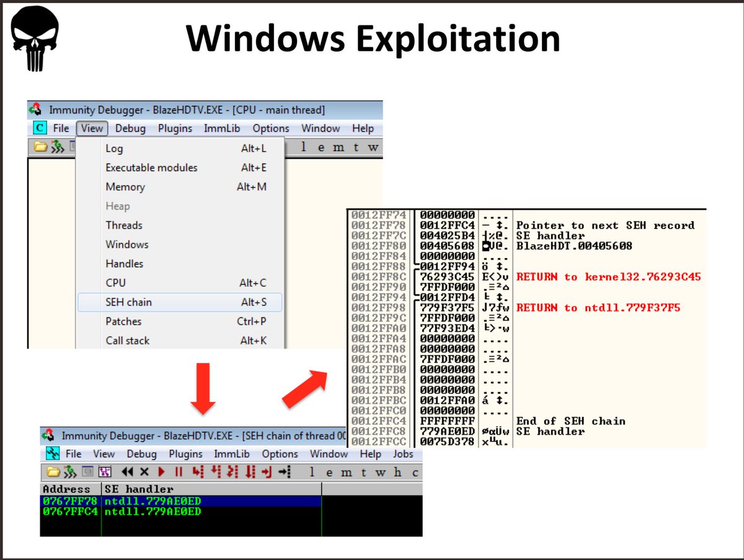The image size is (744, 560).
Task: Open the View menu in SEH chain window
Action: (104, 453)
